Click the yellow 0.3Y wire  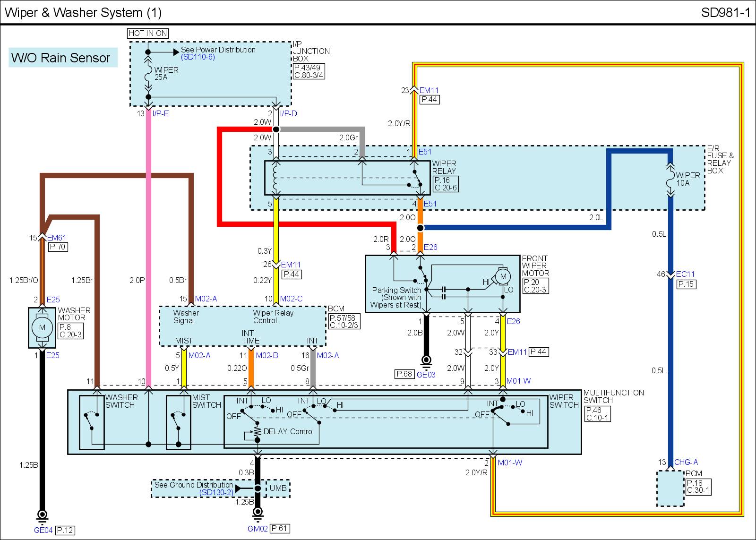click(276, 229)
